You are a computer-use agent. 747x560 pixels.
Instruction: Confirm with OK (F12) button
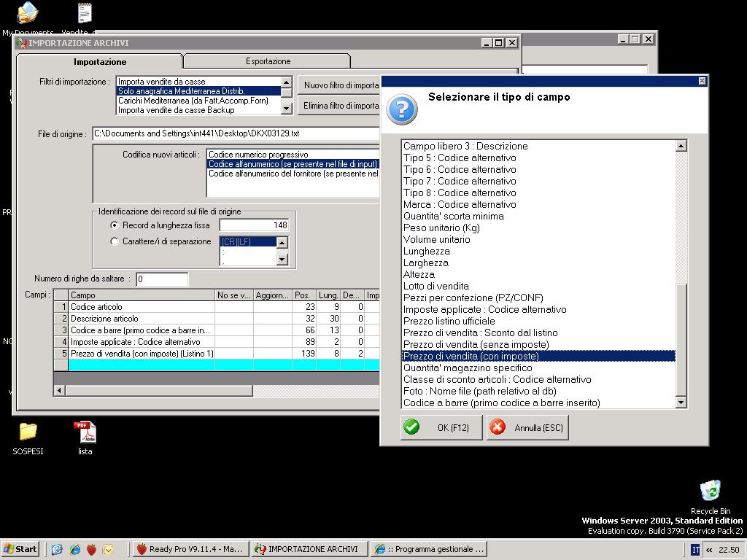click(441, 427)
